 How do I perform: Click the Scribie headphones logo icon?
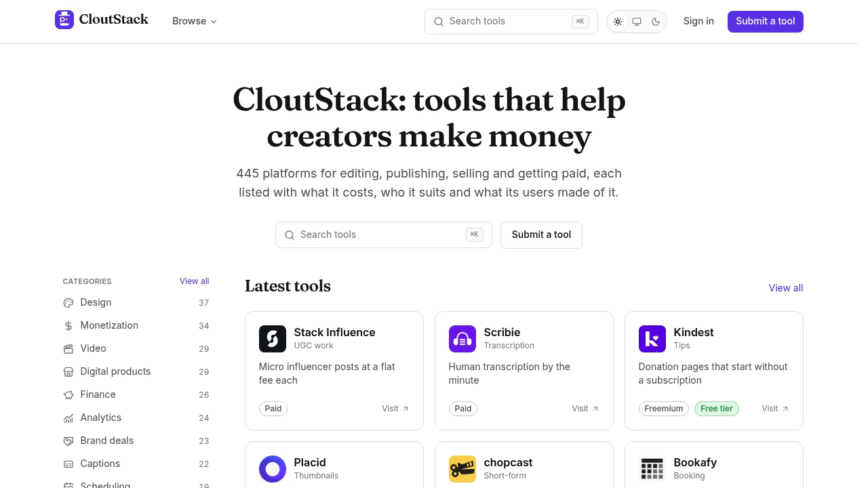[x=462, y=339]
